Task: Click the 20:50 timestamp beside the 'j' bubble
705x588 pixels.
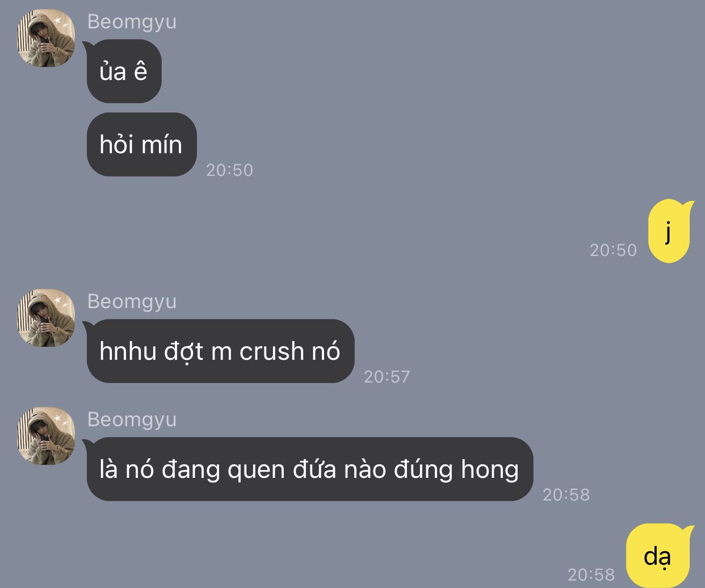Action: click(613, 250)
